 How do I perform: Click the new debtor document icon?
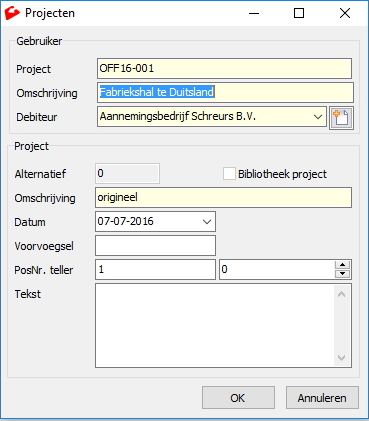click(x=341, y=118)
